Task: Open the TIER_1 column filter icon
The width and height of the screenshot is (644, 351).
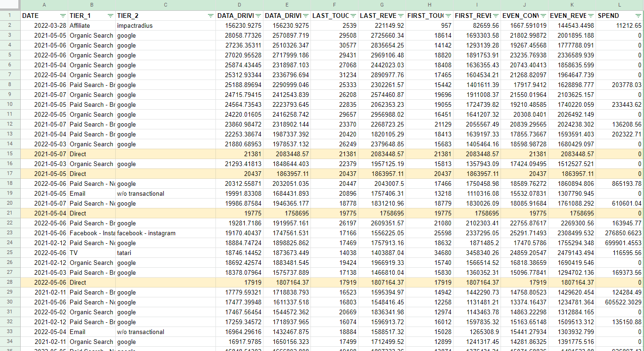Action: 111,16
